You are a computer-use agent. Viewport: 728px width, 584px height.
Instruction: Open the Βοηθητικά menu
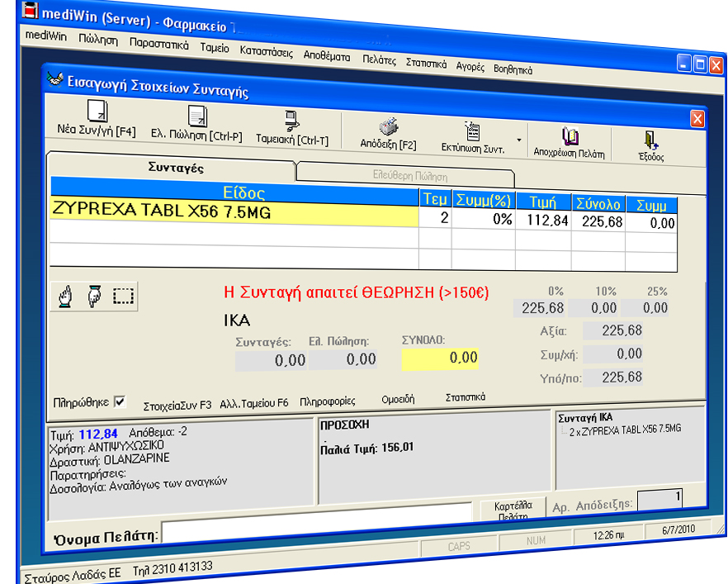513,69
